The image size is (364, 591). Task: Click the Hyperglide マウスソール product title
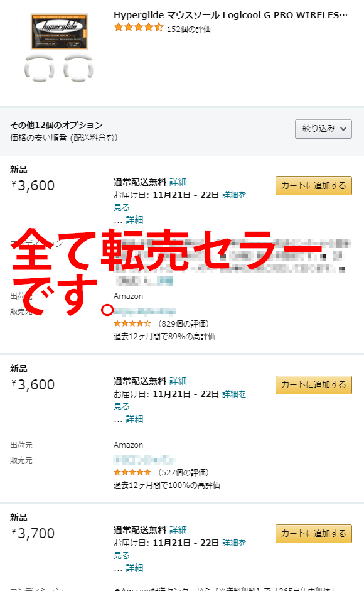230,15
